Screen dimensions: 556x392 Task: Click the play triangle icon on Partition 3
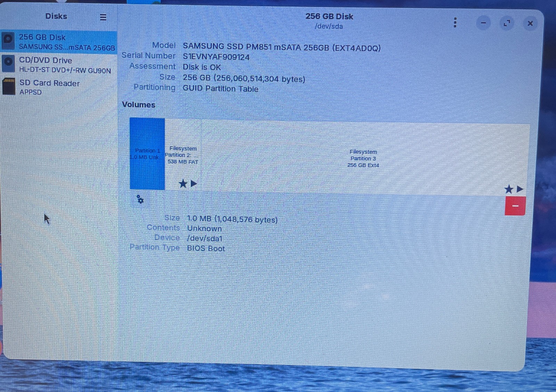(520, 189)
